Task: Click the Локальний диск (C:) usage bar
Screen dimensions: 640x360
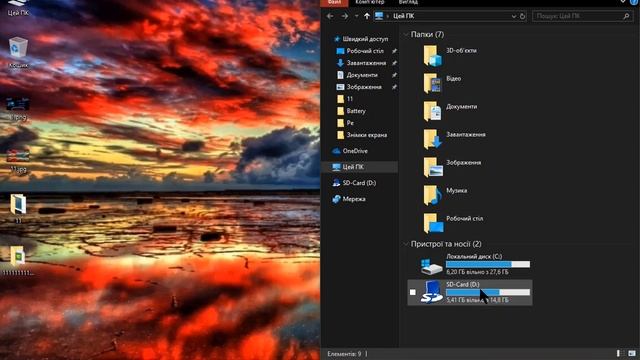Action: [488, 264]
